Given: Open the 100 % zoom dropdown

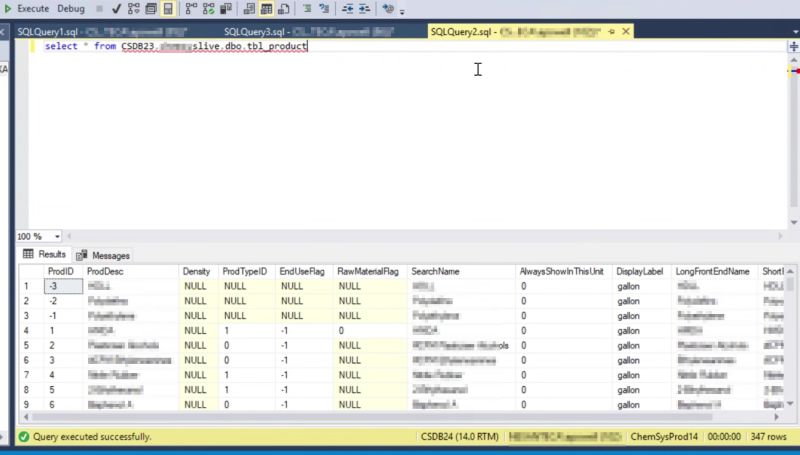Looking at the screenshot, I should (57, 236).
